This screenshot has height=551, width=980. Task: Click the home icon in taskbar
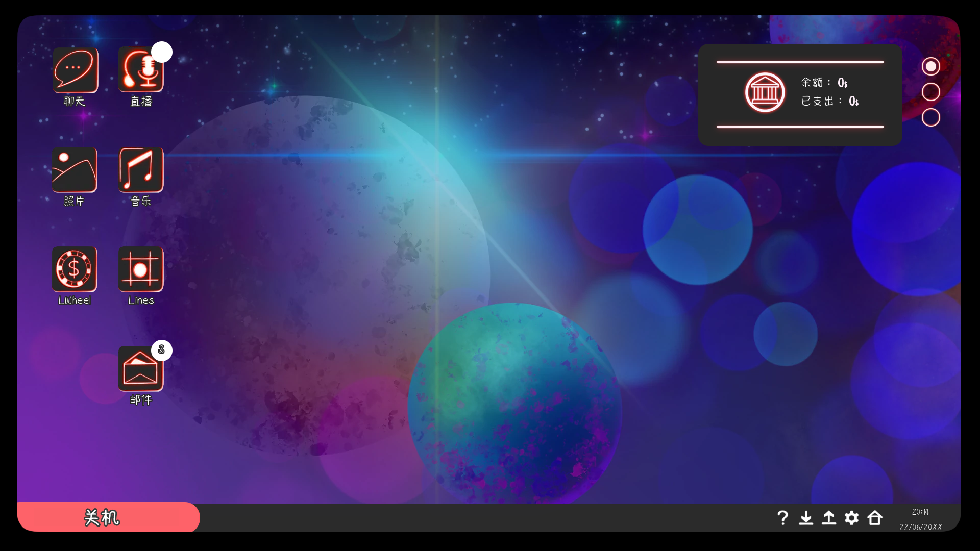(x=875, y=518)
